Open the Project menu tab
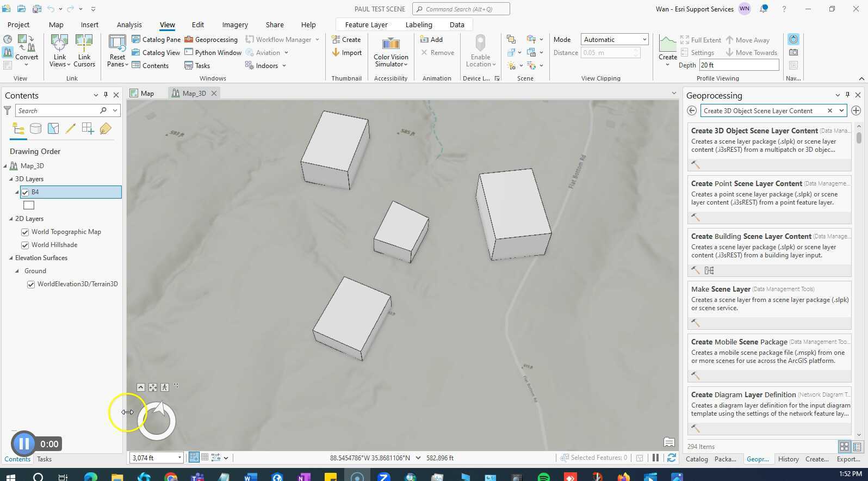 (x=18, y=24)
